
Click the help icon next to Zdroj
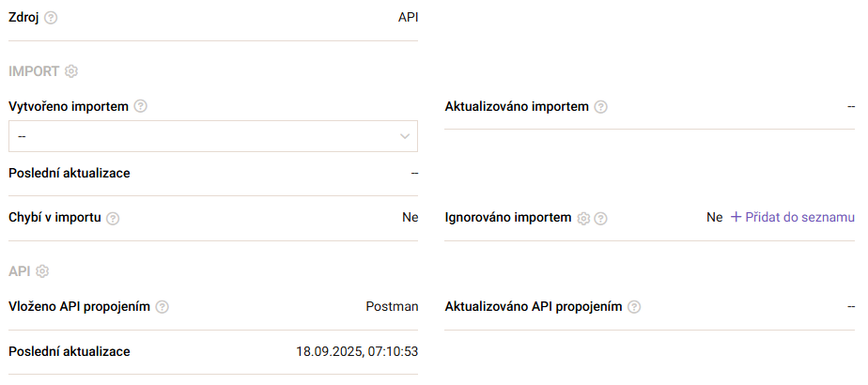click(51, 18)
